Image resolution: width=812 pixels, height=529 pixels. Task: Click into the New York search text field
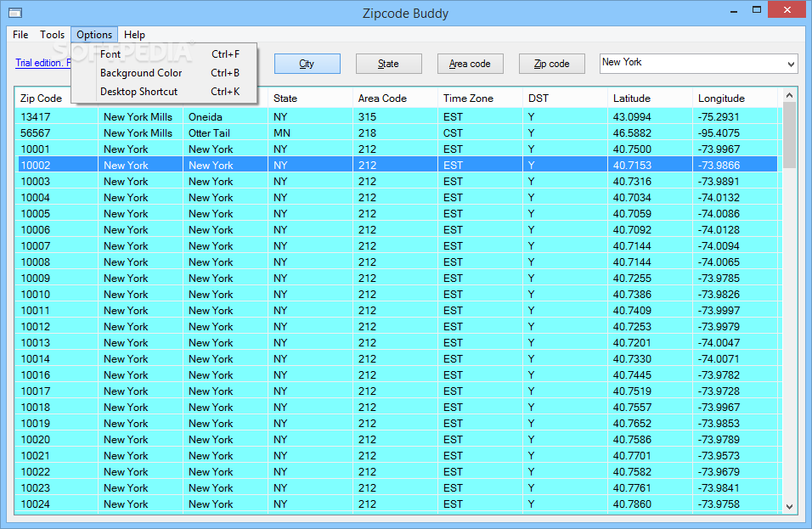(692, 64)
